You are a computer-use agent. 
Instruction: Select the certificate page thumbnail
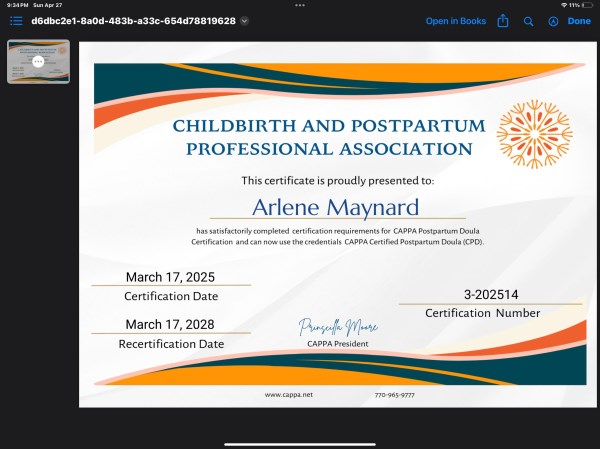tap(38, 62)
